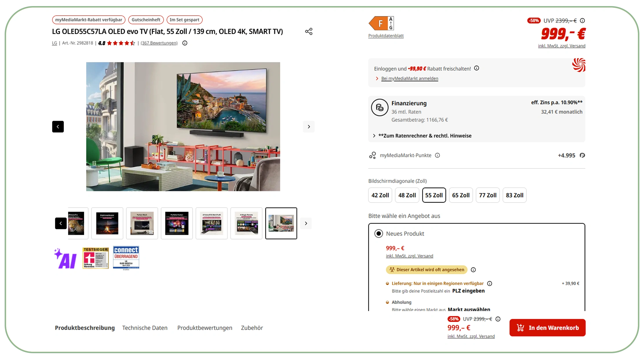Expand 'Zum Ratenrechner & rechtl. Hinweise'

422,136
